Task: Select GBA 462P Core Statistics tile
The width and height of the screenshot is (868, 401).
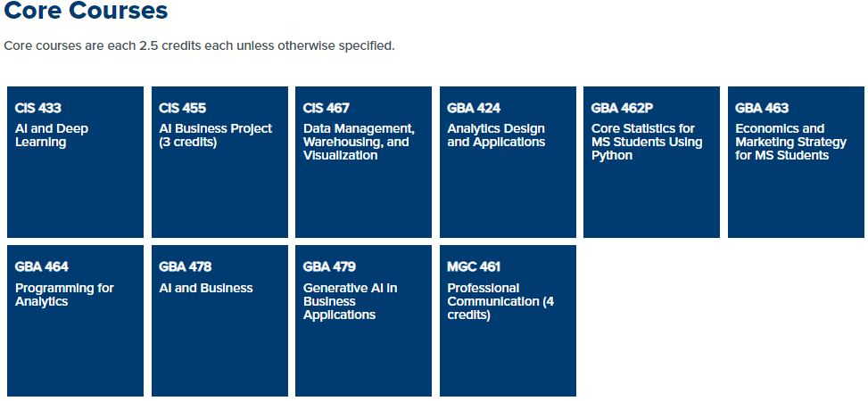Action: click(x=651, y=162)
